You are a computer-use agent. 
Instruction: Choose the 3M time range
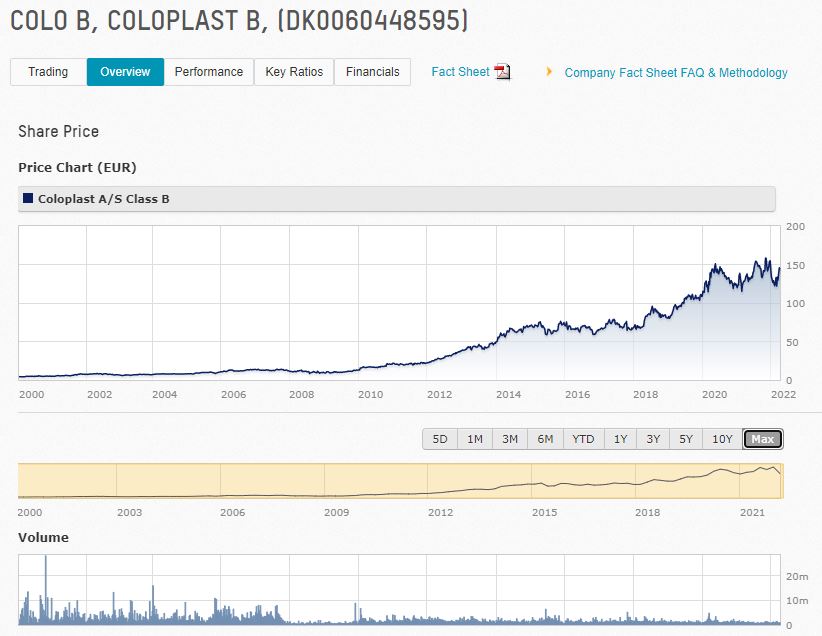tap(510, 439)
